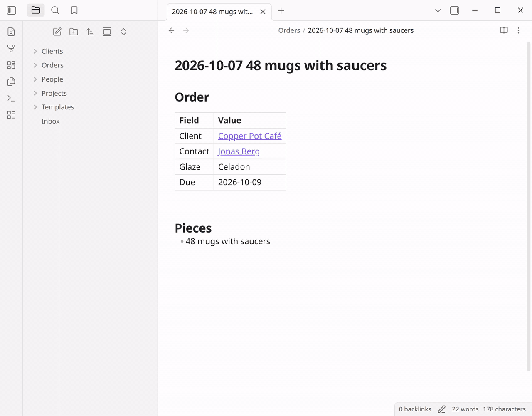The image size is (532, 416).
Task: Toggle editing mode pencil in status bar
Action: point(442,409)
